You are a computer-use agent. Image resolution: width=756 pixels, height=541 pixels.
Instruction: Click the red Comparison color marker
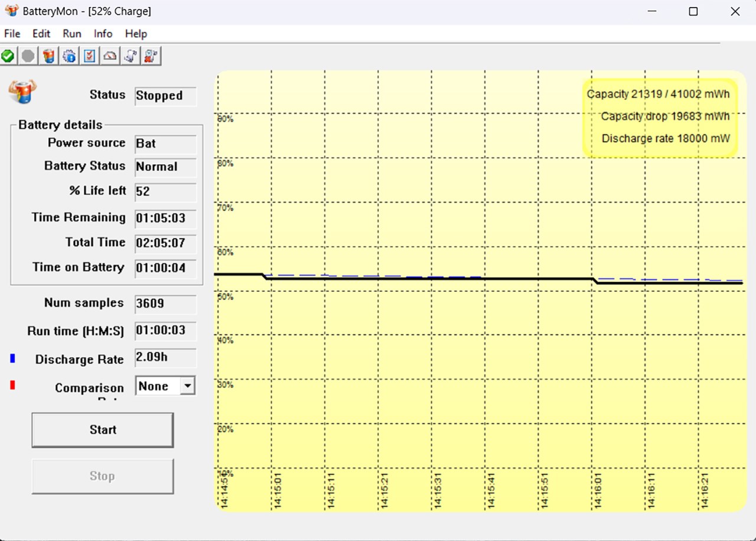click(12, 386)
